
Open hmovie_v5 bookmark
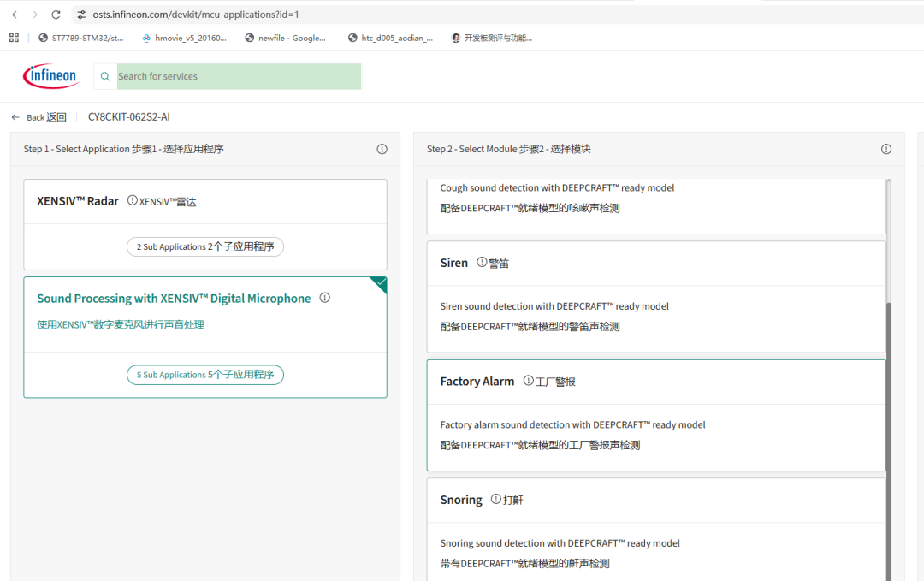coord(184,38)
